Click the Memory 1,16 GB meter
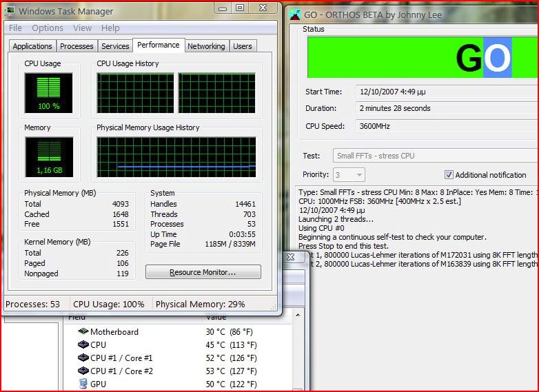The width and height of the screenshot is (539, 392). (x=49, y=157)
